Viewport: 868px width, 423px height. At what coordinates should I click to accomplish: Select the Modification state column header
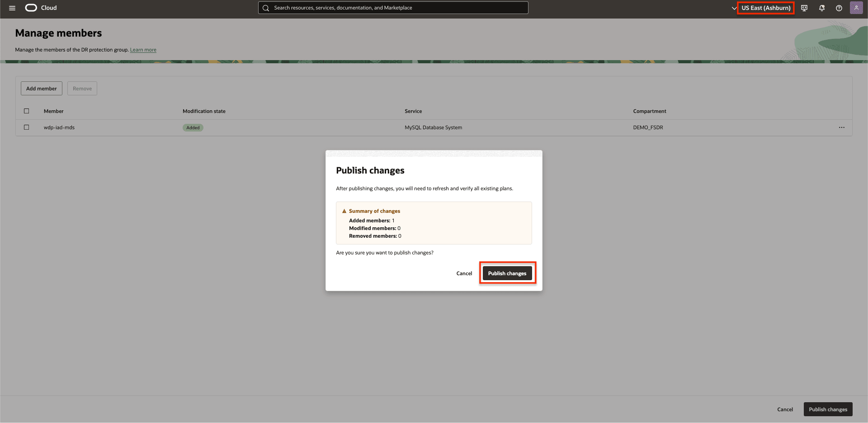tap(204, 111)
